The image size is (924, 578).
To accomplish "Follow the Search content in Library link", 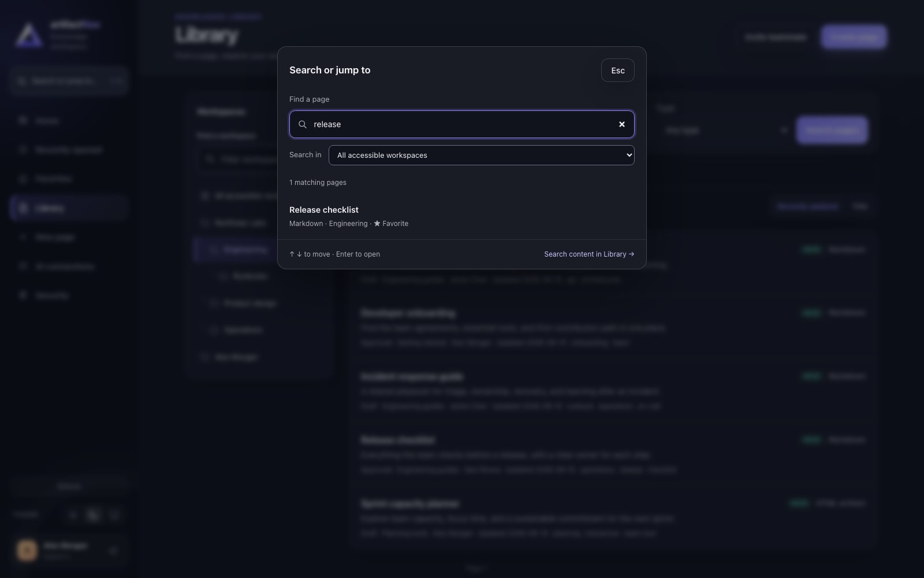I will point(589,254).
